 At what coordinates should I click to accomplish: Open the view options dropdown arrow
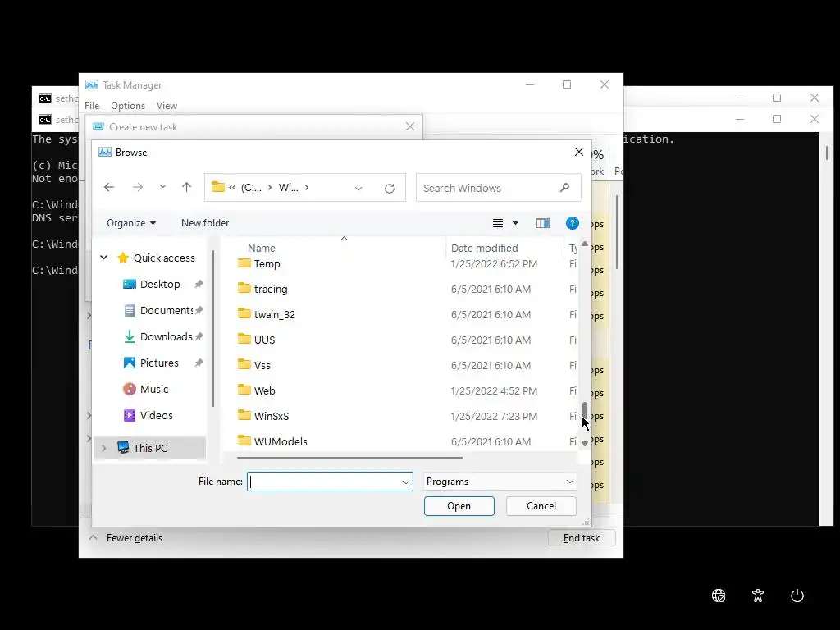515,223
